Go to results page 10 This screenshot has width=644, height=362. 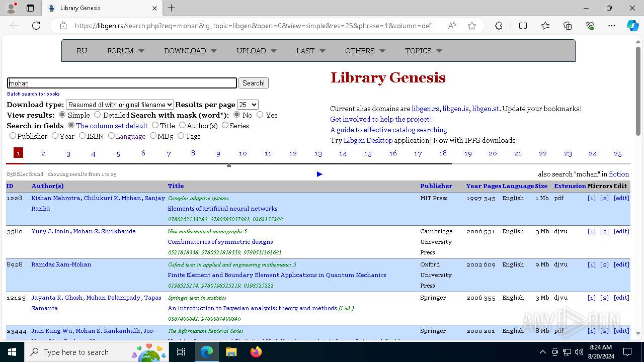243,153
